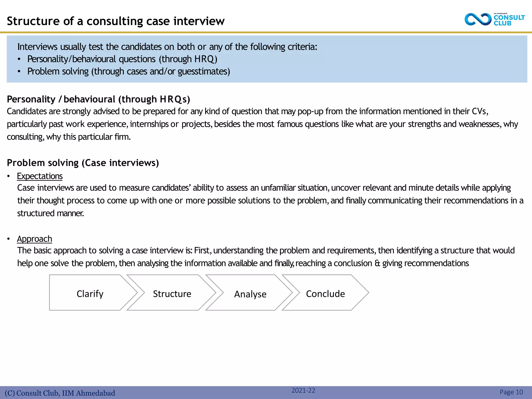Click the Problem solving (Case interviews) heading
532x399 pixels.
click(83, 163)
